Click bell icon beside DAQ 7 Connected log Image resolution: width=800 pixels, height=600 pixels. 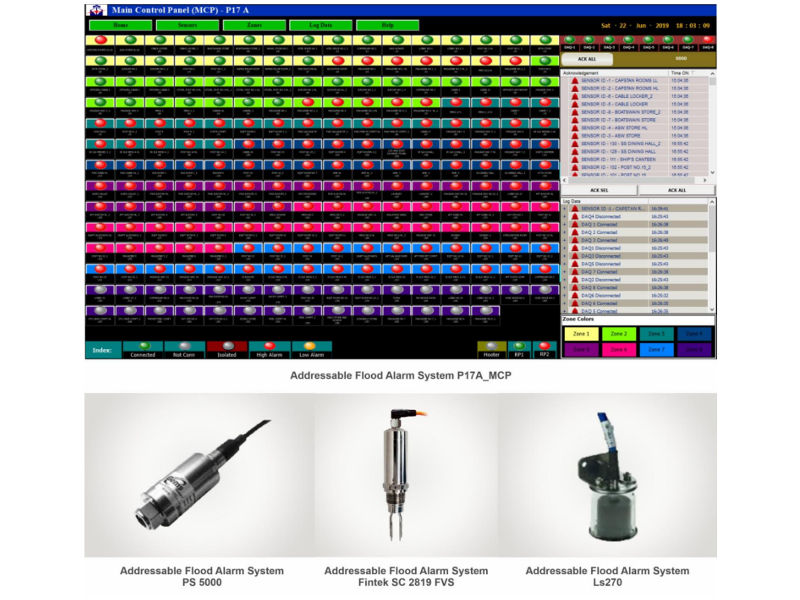[x=574, y=272]
